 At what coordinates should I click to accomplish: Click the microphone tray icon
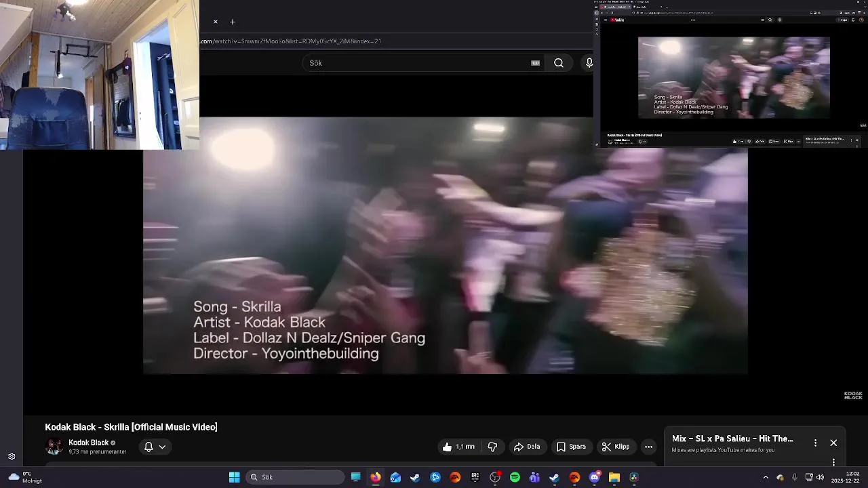(795, 477)
